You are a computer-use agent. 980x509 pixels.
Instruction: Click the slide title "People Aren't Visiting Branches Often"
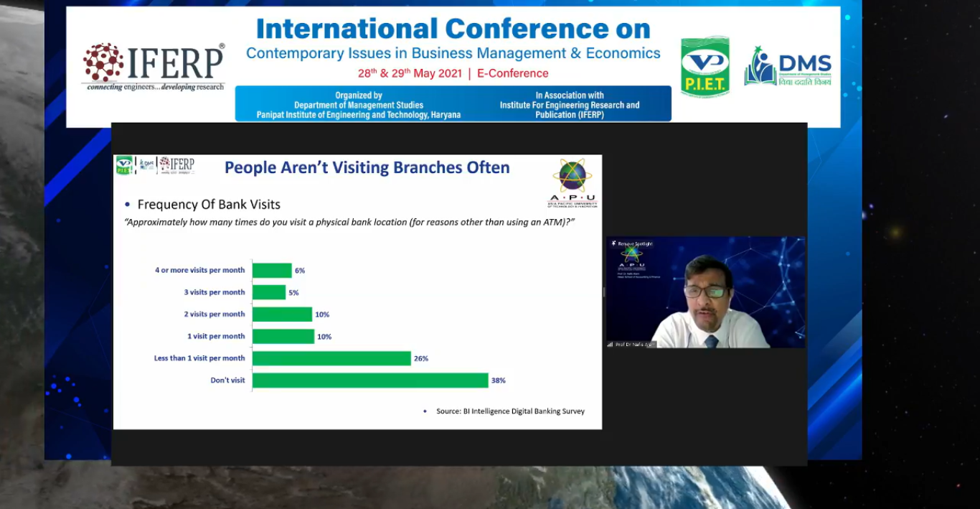point(367,168)
